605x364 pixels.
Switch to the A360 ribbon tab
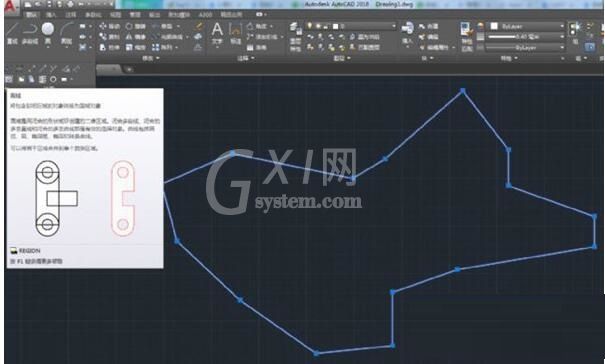[205, 15]
